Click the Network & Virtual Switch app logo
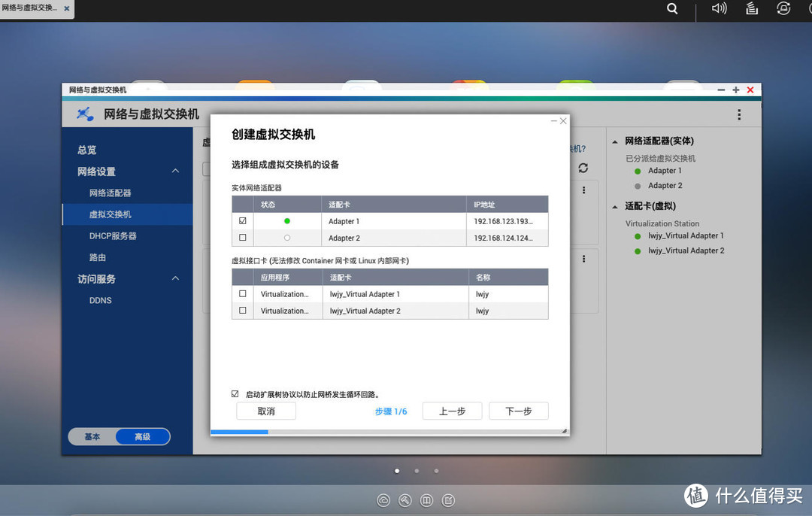This screenshot has width=812, height=516. pos(85,114)
